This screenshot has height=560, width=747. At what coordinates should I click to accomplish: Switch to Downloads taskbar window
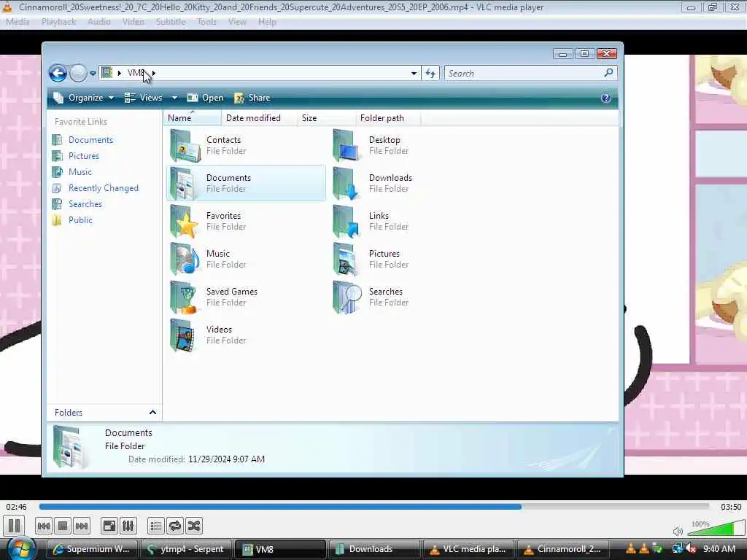click(374, 549)
